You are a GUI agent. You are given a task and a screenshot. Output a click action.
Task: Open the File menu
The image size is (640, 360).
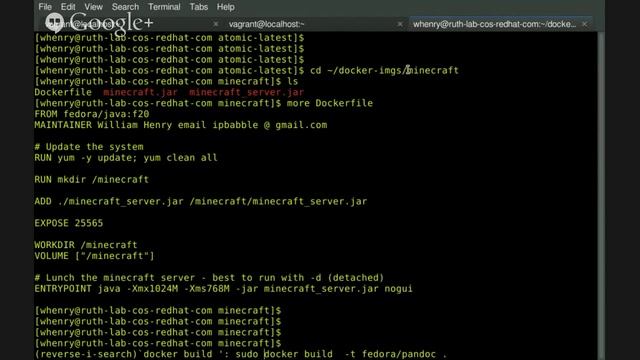[45, 7]
